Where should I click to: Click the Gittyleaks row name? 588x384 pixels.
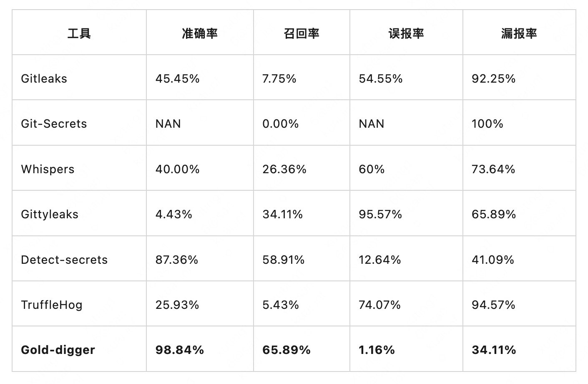pyautogui.click(x=50, y=214)
